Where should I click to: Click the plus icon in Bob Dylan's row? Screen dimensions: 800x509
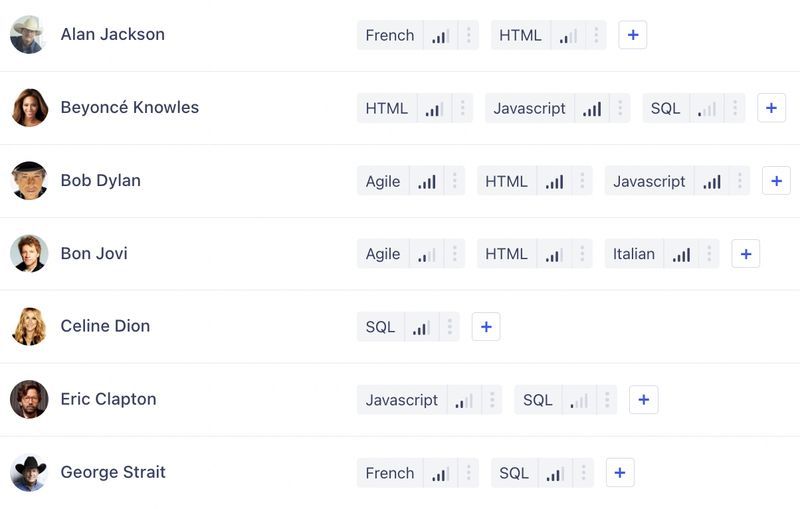pyautogui.click(x=776, y=181)
